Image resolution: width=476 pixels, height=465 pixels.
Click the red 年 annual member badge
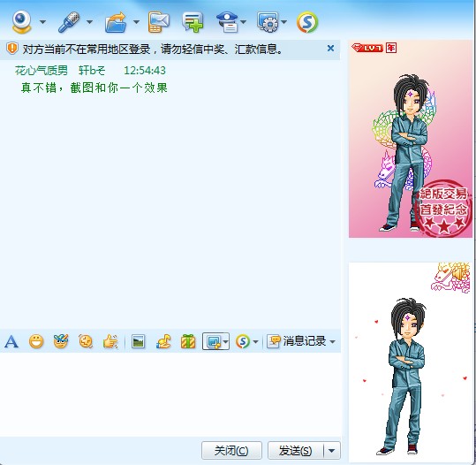[391, 48]
